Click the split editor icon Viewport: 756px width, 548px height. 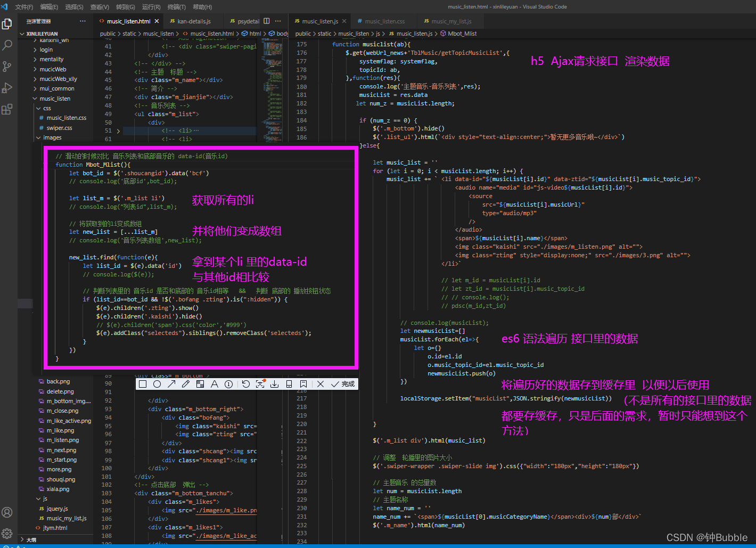click(x=267, y=21)
